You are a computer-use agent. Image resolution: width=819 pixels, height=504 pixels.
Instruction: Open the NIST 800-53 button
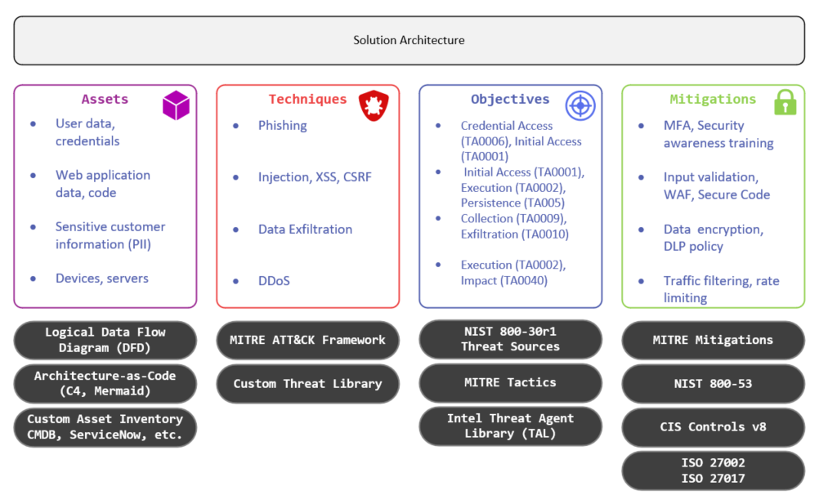712,384
